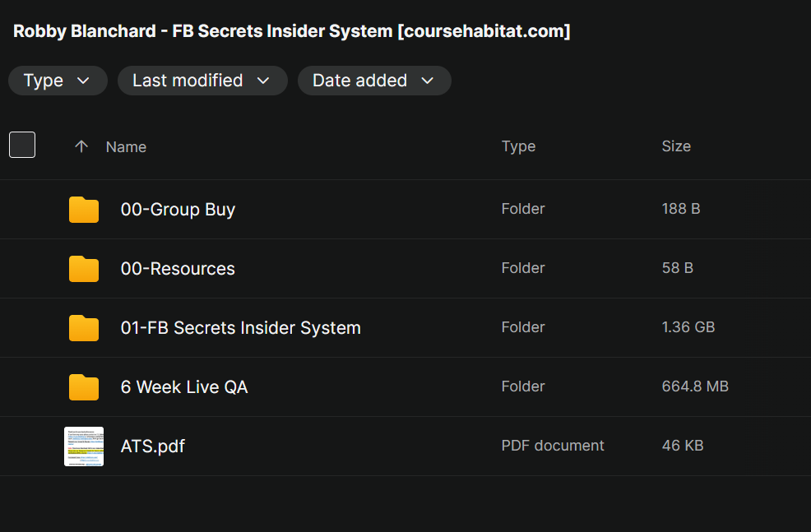Viewport: 811px width, 532px height.
Task: Click the 01-FB Secrets Insider System folder icon
Action: click(84, 328)
